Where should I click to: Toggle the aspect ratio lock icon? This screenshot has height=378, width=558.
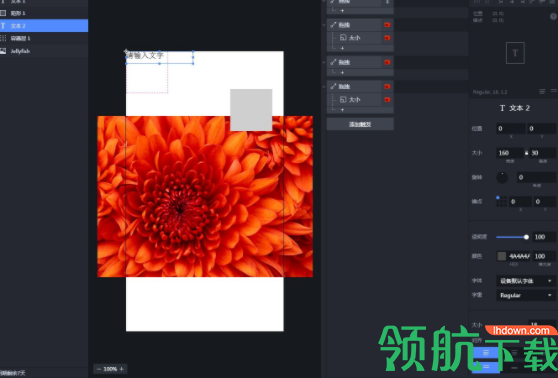[x=526, y=153]
